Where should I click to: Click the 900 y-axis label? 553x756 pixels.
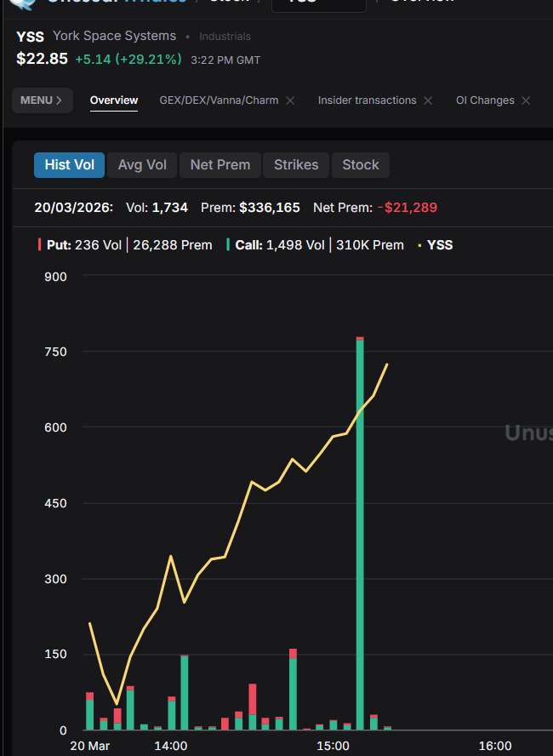55,277
